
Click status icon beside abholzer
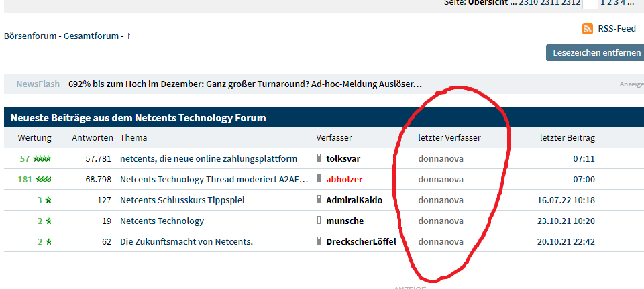coord(319,178)
